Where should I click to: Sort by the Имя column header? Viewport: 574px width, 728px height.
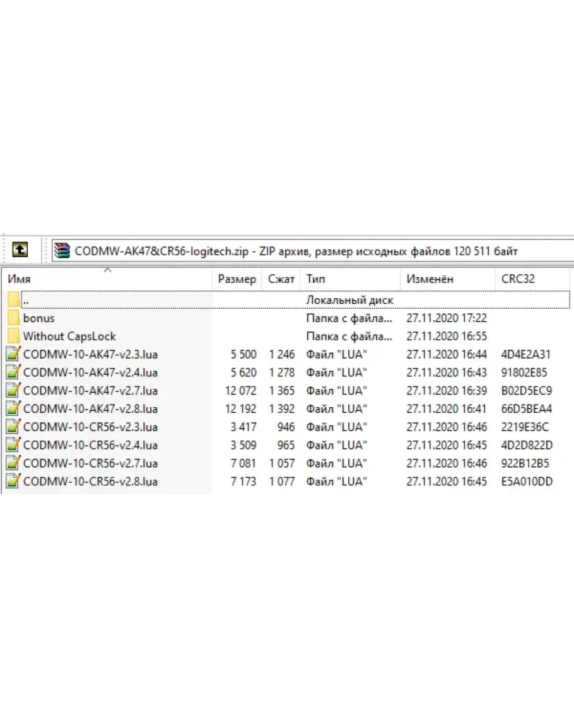coord(20,279)
